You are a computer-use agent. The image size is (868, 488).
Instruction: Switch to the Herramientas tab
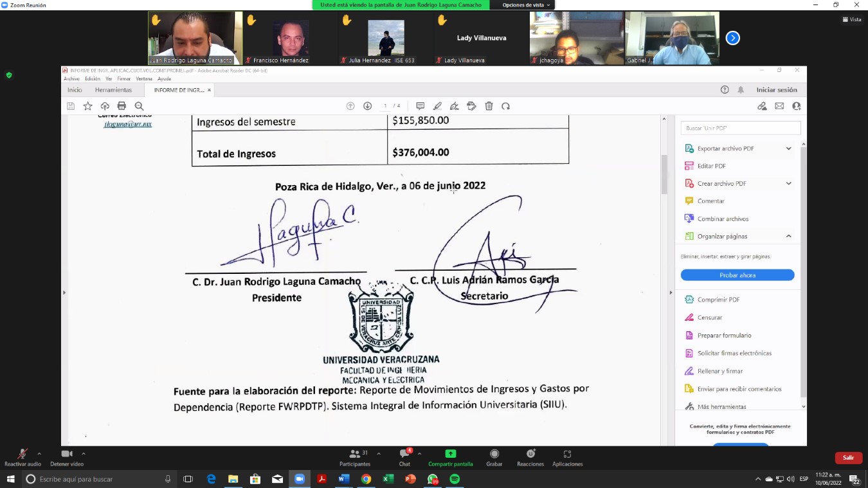(x=113, y=90)
